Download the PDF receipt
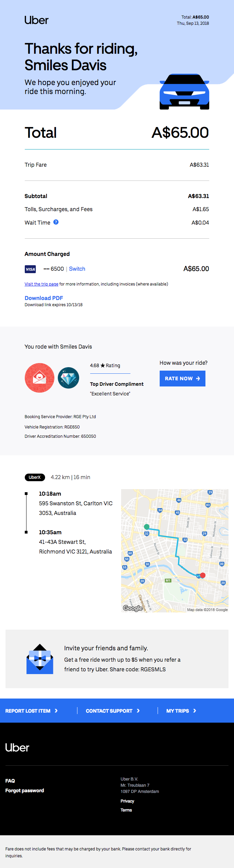The height and width of the screenshot is (868, 234). tap(44, 298)
